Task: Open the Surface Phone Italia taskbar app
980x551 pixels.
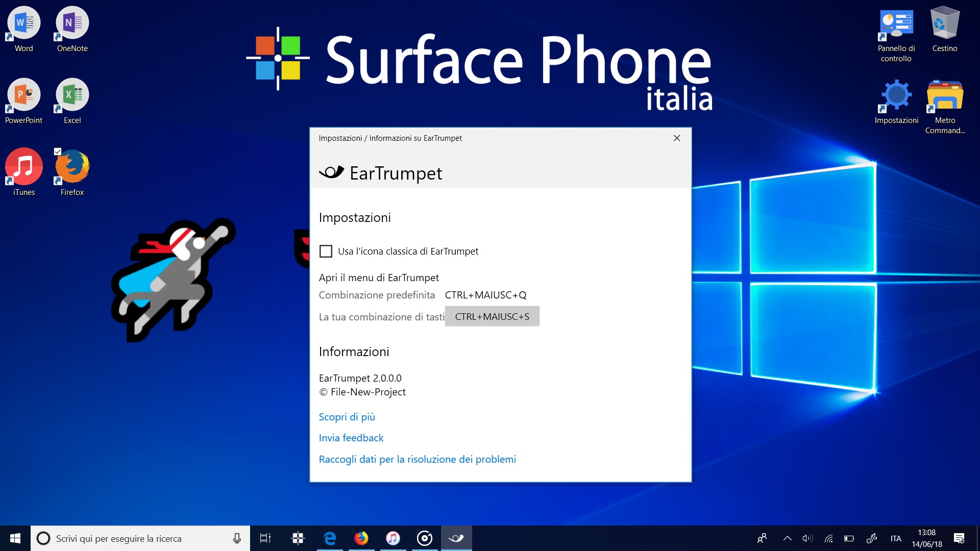Action: point(298,538)
